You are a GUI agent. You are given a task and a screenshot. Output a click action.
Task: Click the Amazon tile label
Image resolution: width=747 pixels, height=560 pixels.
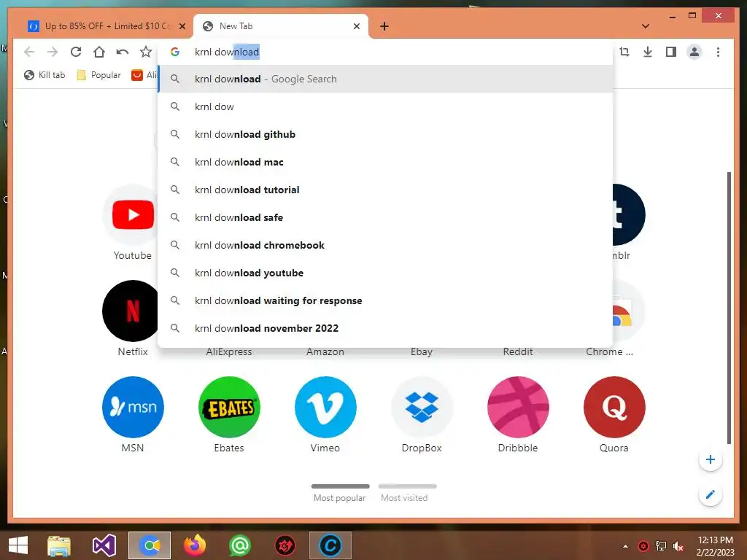point(325,352)
